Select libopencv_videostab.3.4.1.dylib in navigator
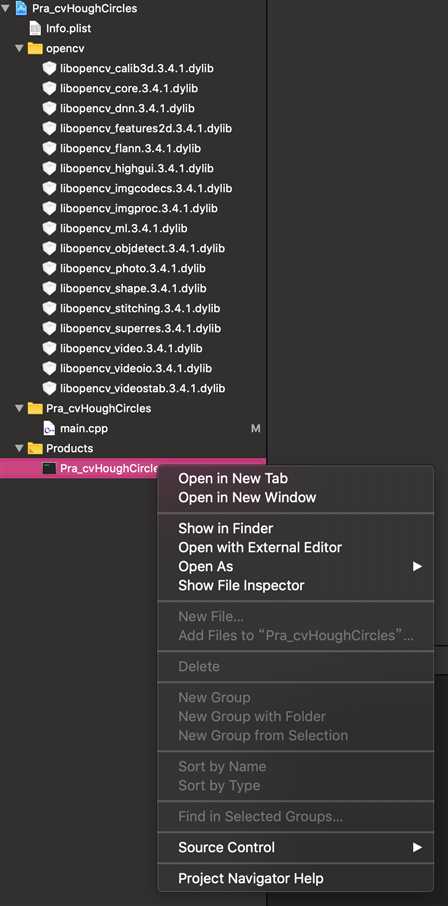The width and height of the screenshot is (448, 906). (x=143, y=388)
